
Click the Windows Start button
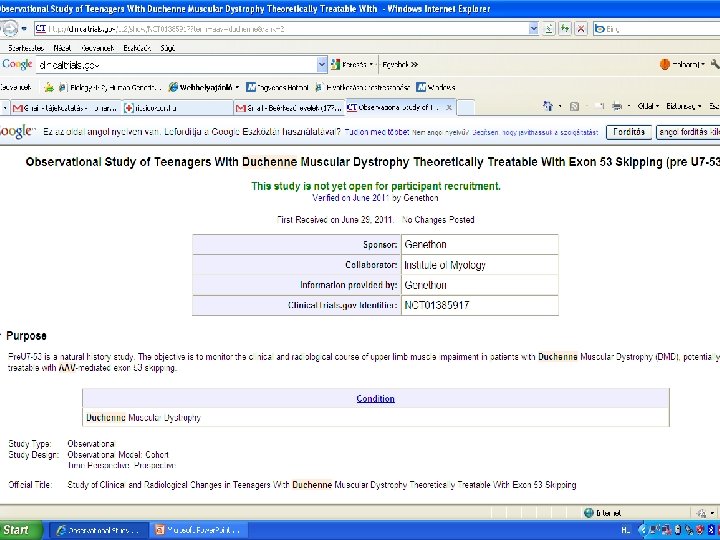point(21,530)
